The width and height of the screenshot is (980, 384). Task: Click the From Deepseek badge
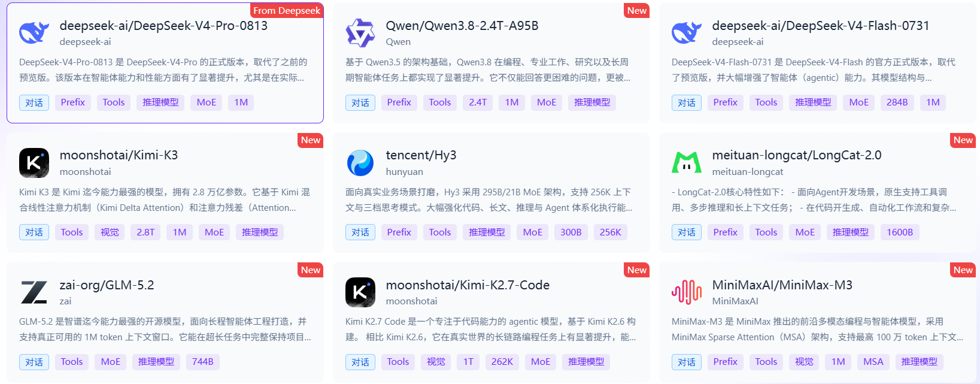(x=287, y=10)
